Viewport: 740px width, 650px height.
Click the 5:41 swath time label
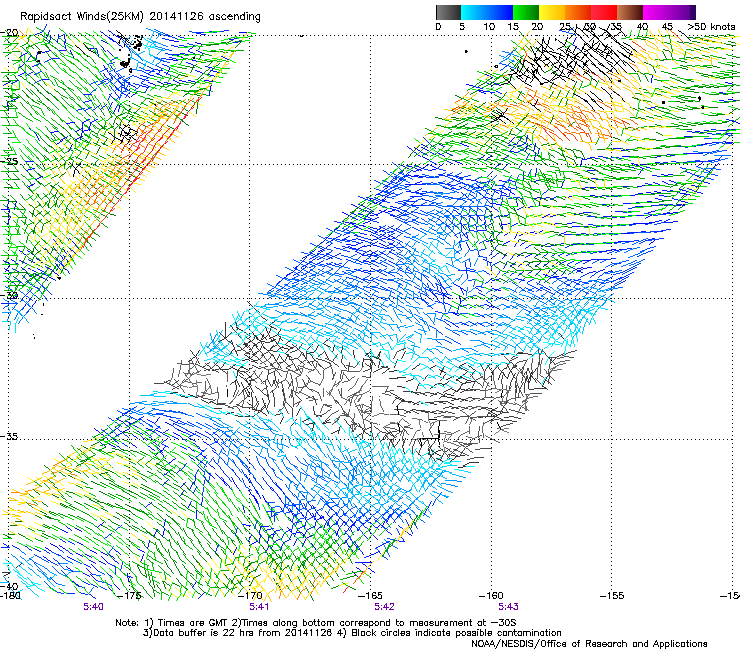point(259,607)
